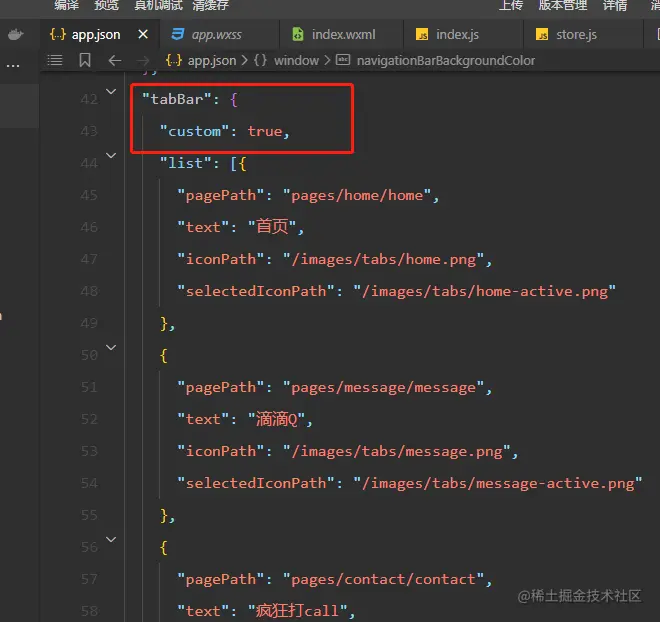Go forward with the right arrow icon

click(143, 61)
